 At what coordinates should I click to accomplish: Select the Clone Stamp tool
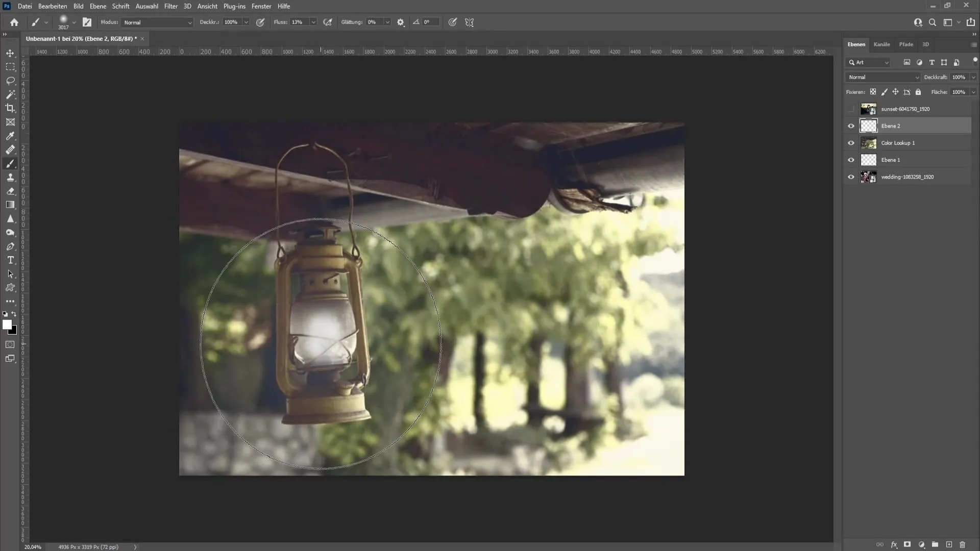10,177
